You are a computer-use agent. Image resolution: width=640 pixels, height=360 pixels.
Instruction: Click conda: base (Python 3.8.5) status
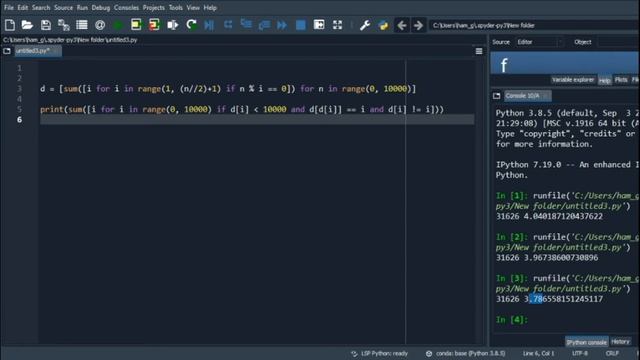pyautogui.click(x=465, y=353)
